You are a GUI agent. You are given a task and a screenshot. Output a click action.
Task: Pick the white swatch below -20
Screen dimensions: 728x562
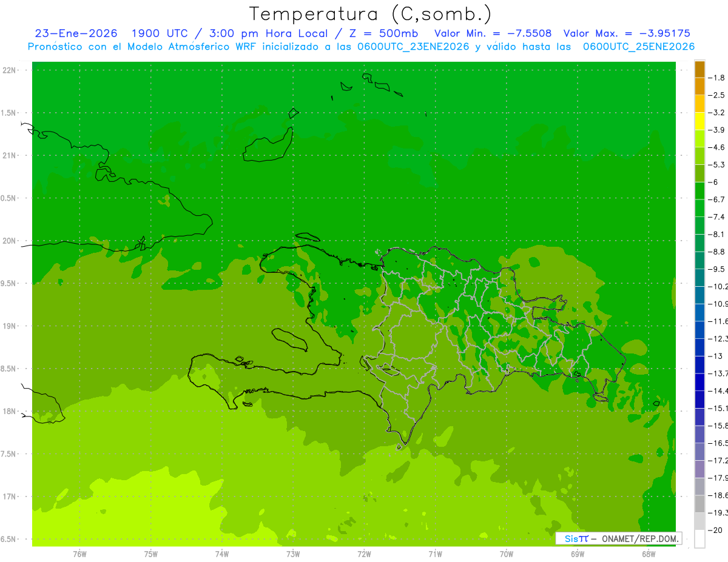[699, 539]
